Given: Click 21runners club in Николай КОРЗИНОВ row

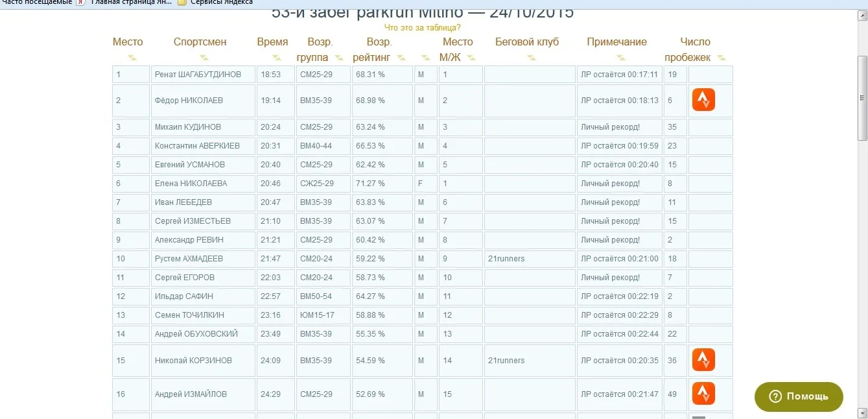Looking at the screenshot, I should 506,361.
